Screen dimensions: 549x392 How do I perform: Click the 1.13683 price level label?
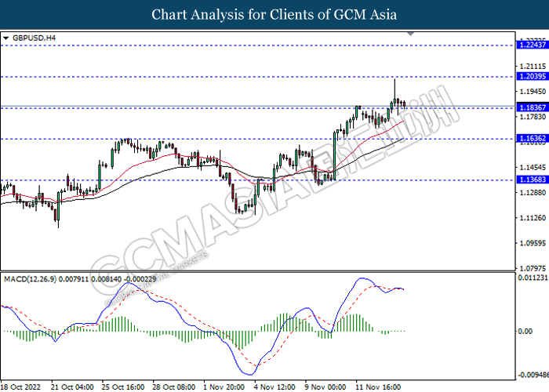coord(533,180)
